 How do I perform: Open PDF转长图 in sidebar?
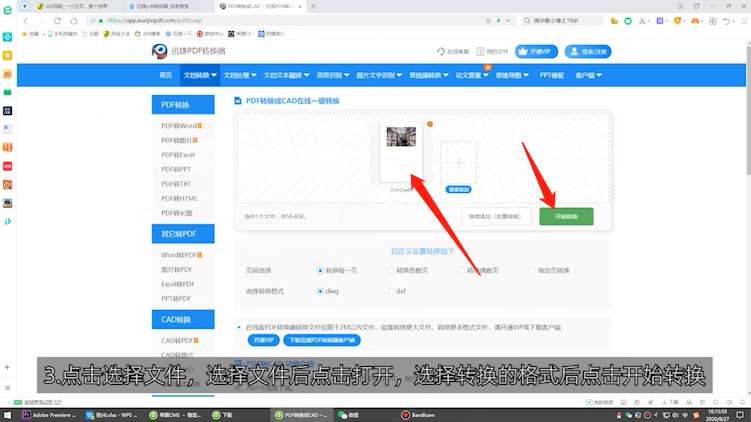[x=177, y=213]
